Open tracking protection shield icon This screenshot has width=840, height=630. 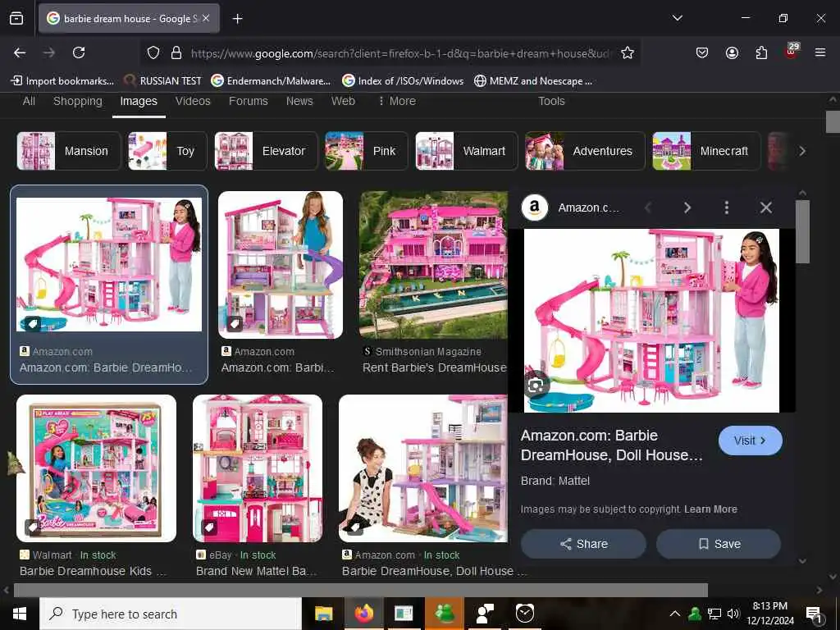click(153, 52)
